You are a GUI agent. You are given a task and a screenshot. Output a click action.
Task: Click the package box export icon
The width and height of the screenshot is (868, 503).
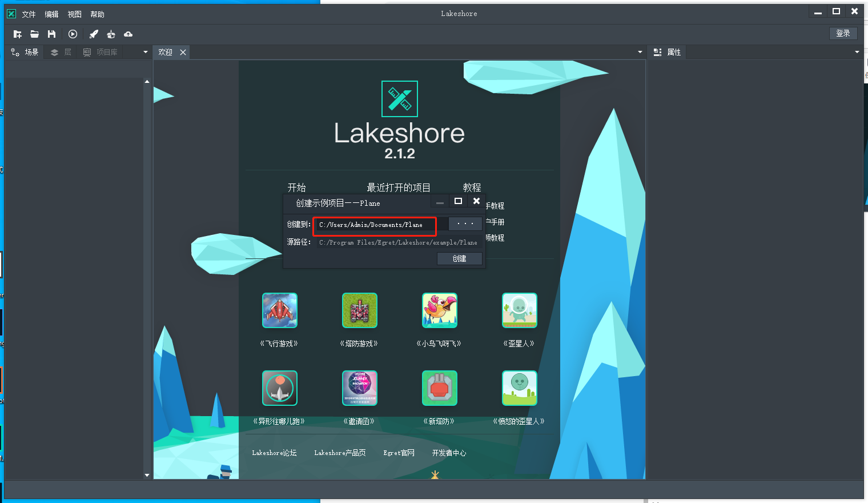[x=111, y=34]
